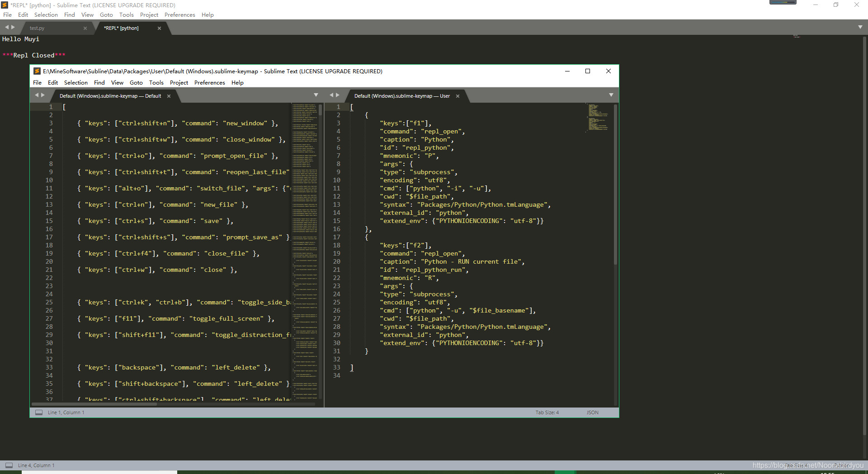Viewport: 868px width, 474px height.
Task: Click "Python - RUN current file" caption
Action: click(471, 261)
